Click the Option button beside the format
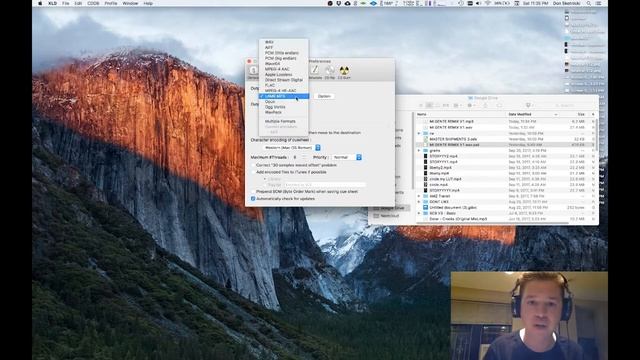The width and height of the screenshot is (640, 360). click(x=324, y=96)
